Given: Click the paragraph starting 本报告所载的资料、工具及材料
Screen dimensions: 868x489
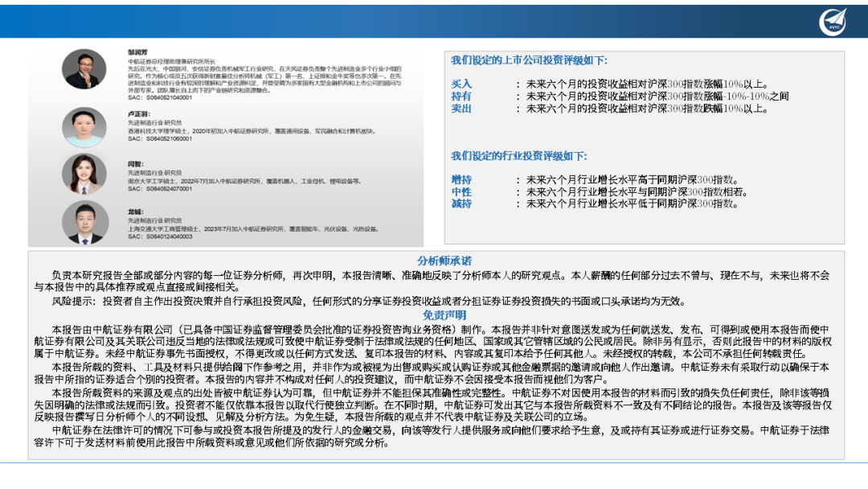Looking at the screenshot, I should pos(432,373).
